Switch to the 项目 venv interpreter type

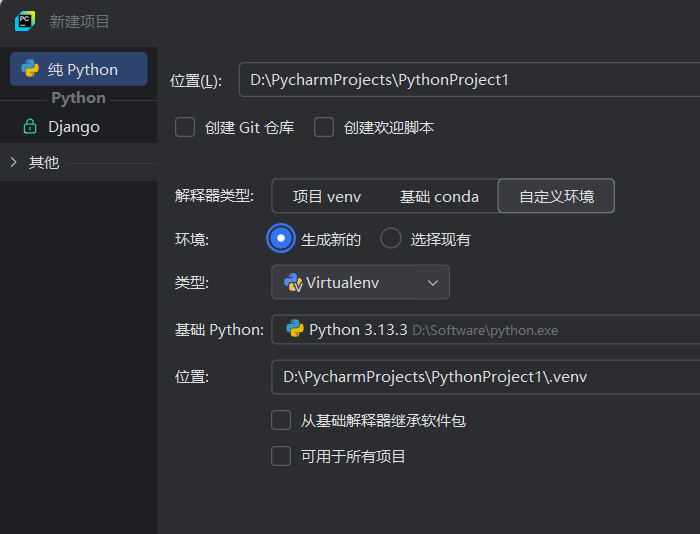point(327,196)
